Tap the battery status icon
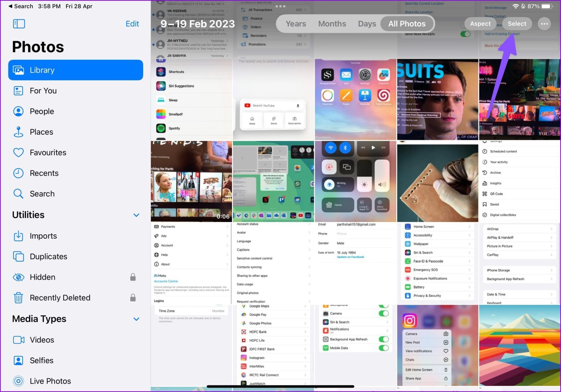 click(547, 6)
